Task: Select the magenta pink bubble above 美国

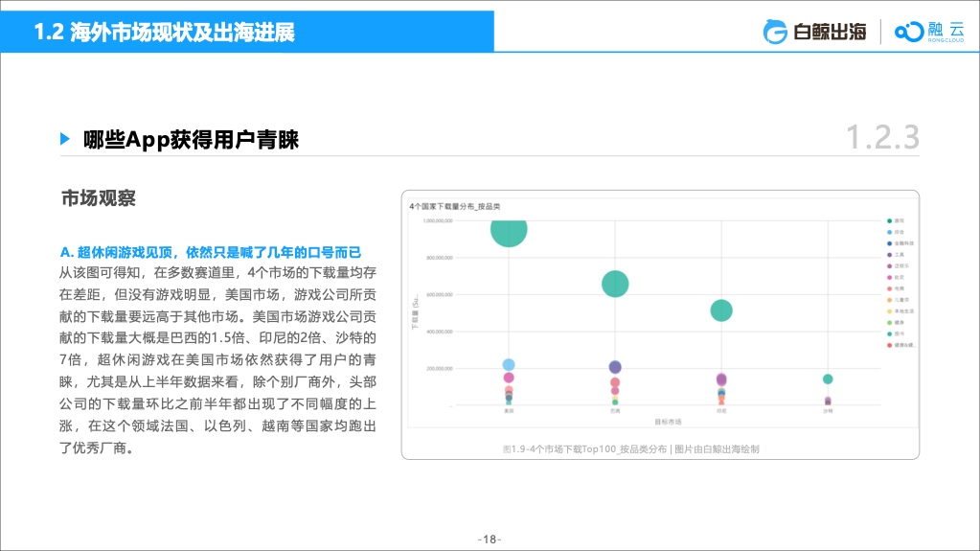Action: (509, 378)
